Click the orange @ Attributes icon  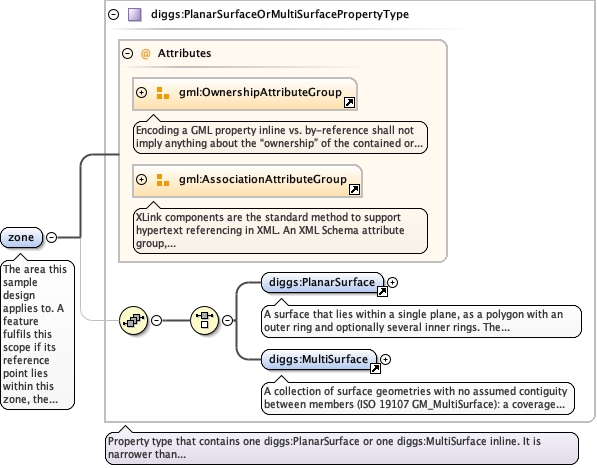tap(145, 54)
